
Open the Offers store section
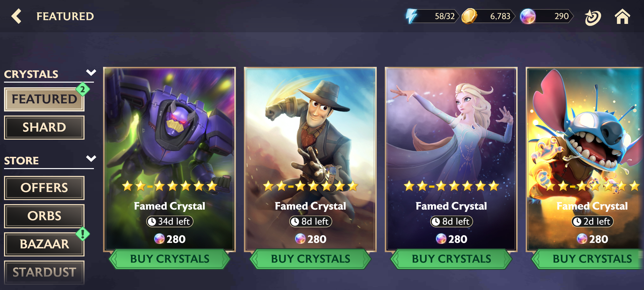pos(44,188)
